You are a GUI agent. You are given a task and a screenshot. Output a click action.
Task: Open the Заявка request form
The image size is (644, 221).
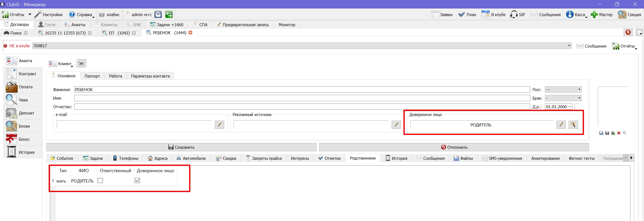click(x=442, y=15)
